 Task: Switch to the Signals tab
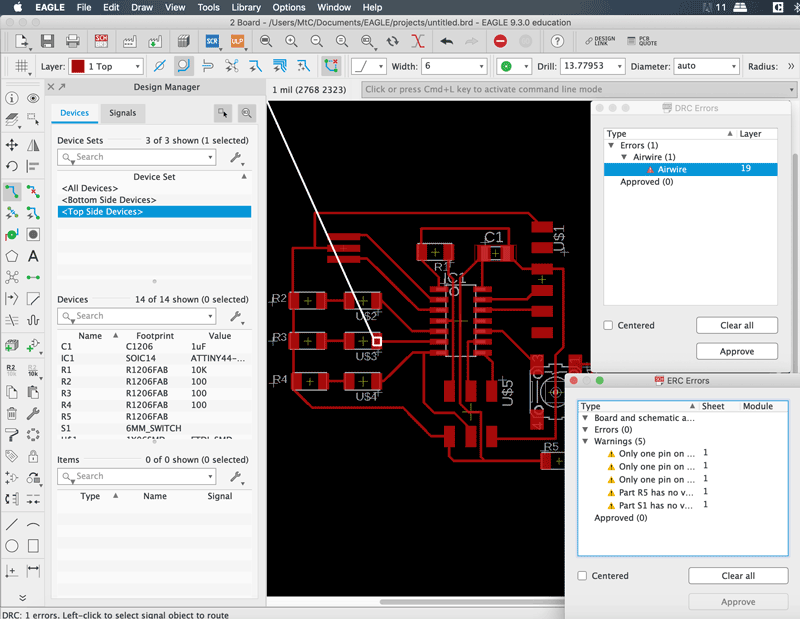coord(122,113)
